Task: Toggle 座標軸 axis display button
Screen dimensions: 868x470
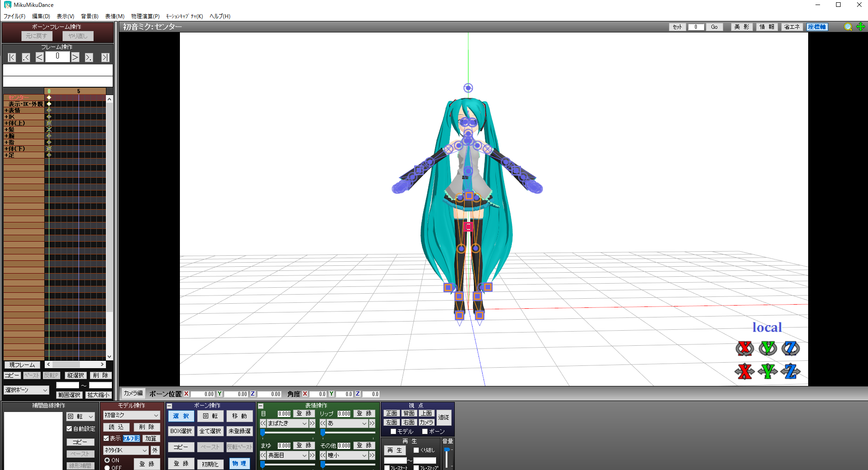Action: point(817,27)
